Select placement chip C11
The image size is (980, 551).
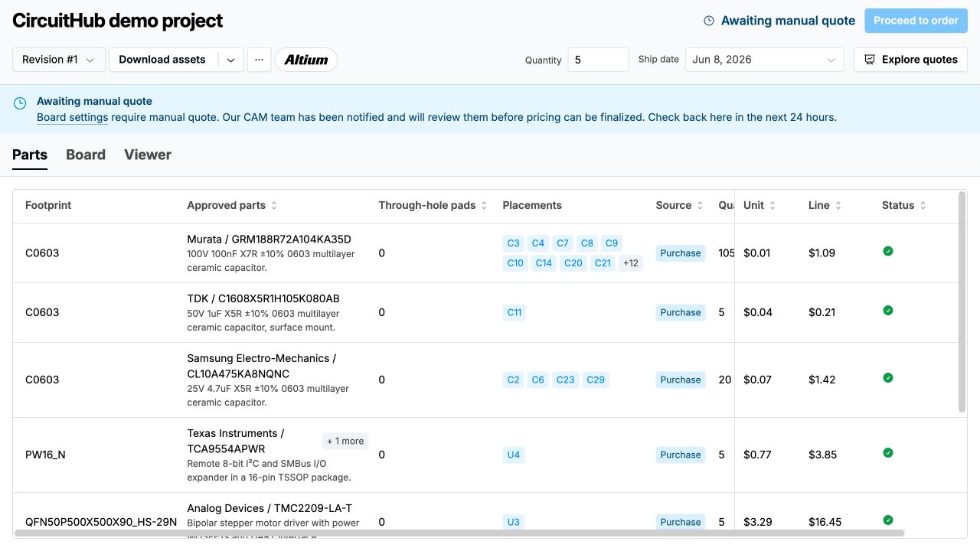point(514,312)
